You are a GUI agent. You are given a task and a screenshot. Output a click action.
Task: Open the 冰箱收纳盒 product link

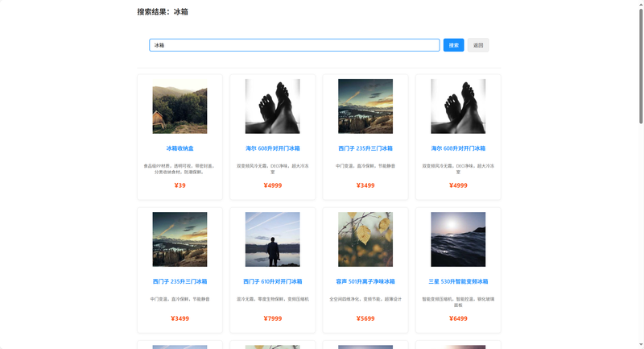[x=180, y=148]
